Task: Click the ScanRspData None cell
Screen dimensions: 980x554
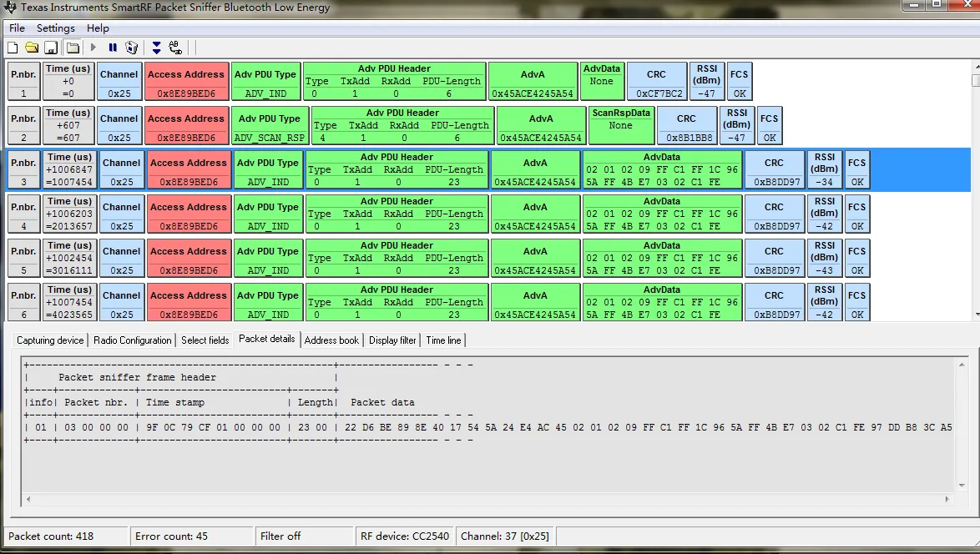Action: click(620, 125)
